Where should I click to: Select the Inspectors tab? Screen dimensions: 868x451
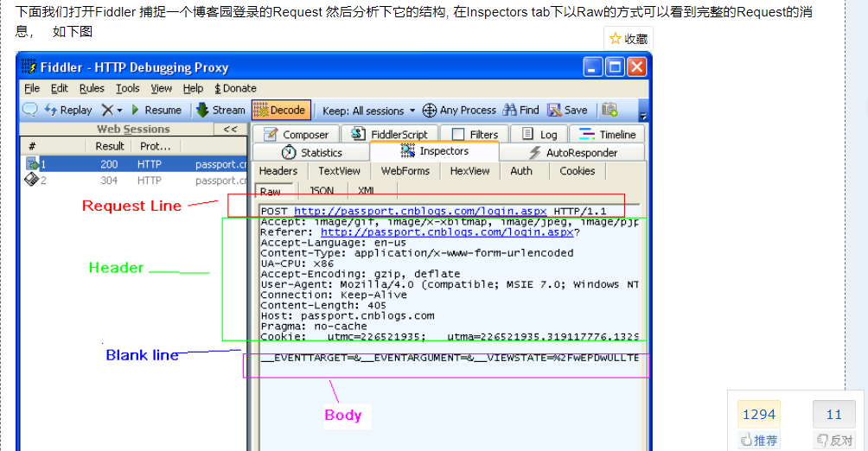[x=435, y=151]
